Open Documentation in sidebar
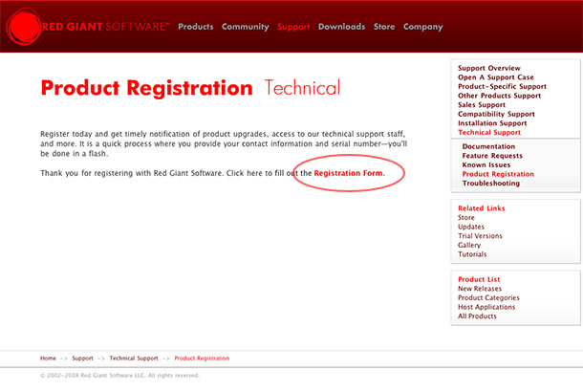 click(488, 146)
